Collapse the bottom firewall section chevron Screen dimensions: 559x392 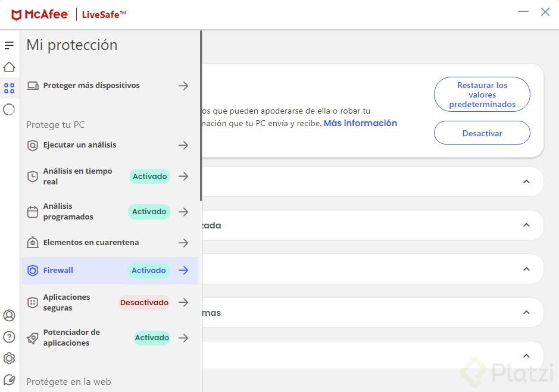coord(526,356)
